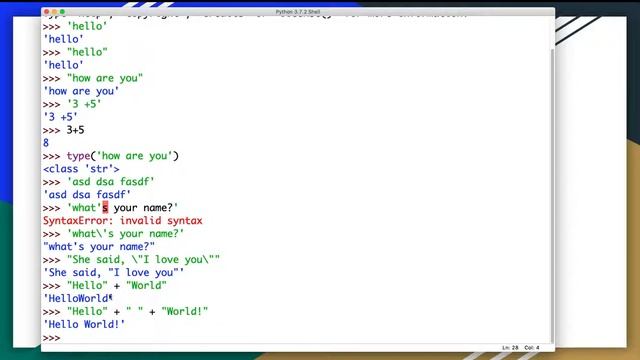Click the "hello" double-quoted input
This screenshot has height=360, width=640.
coord(87,52)
